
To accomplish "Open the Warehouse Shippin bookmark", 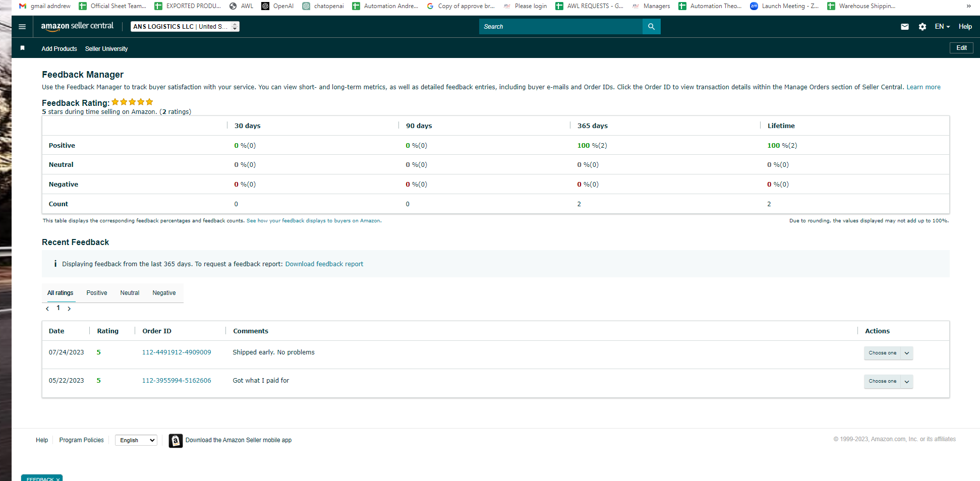I will [861, 6].
